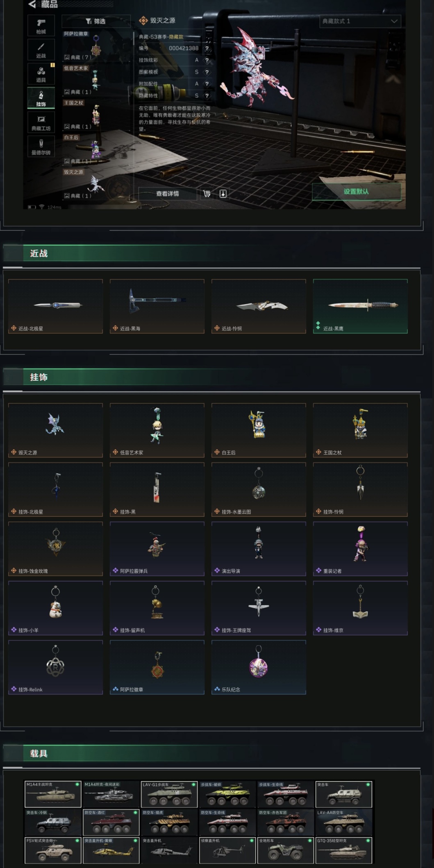The width and height of the screenshot is (434, 868).
Task: Expand the 典藏款式 1 dropdown
Action: (360, 21)
